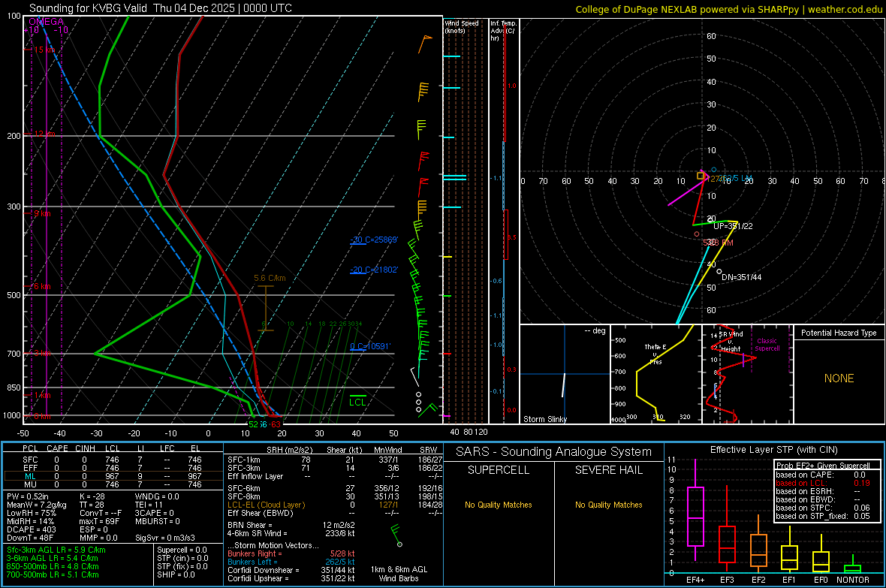Click the 'Inf. Temp. Adv.' panel header
Image resolution: width=886 pixels, height=588 pixels.
coord(503,31)
